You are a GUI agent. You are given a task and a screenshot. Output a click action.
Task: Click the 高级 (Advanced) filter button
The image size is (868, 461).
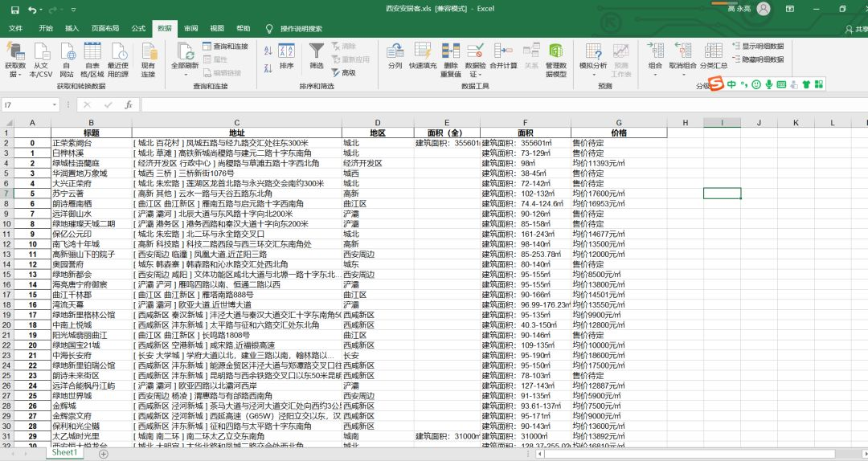[344, 72]
